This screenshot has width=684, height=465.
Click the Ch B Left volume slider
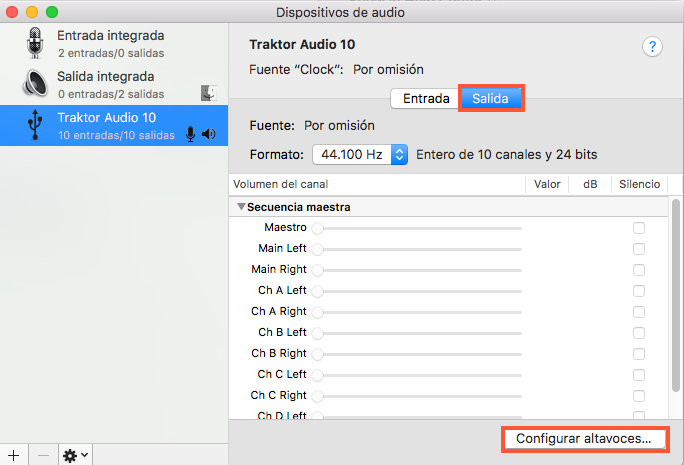coord(417,333)
